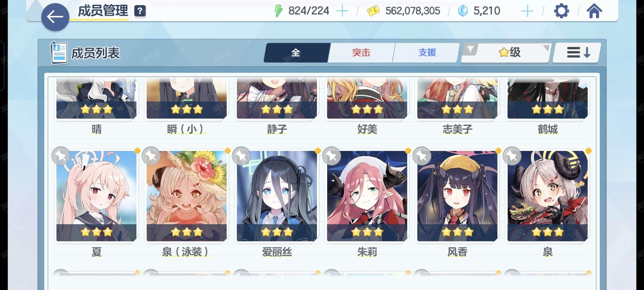Open the filter funnel icon

pyautogui.click(x=470, y=50)
